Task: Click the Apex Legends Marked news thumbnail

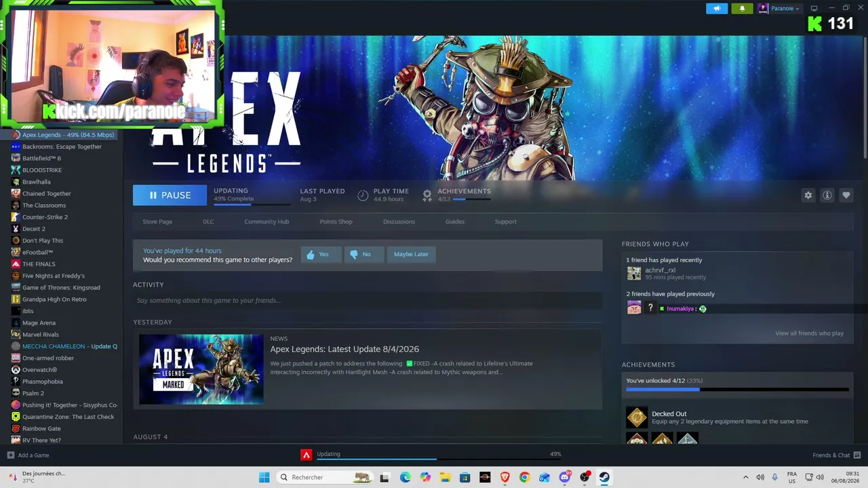Action: [x=201, y=369]
